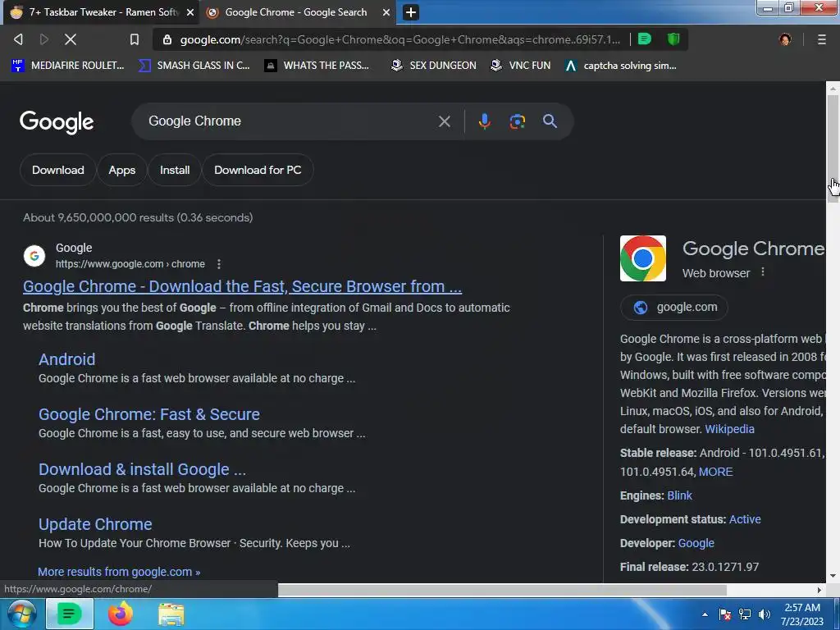Expand stable release info with MORE

click(715, 472)
